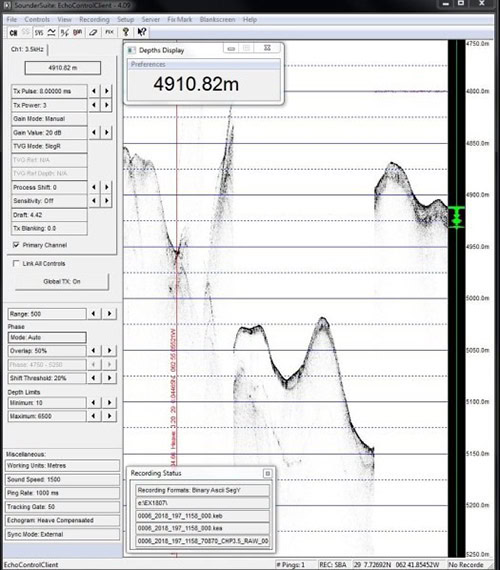Viewport: 500px width, 570px height.
Task: Click the FIX mark toolbar icon
Action: [x=109, y=33]
